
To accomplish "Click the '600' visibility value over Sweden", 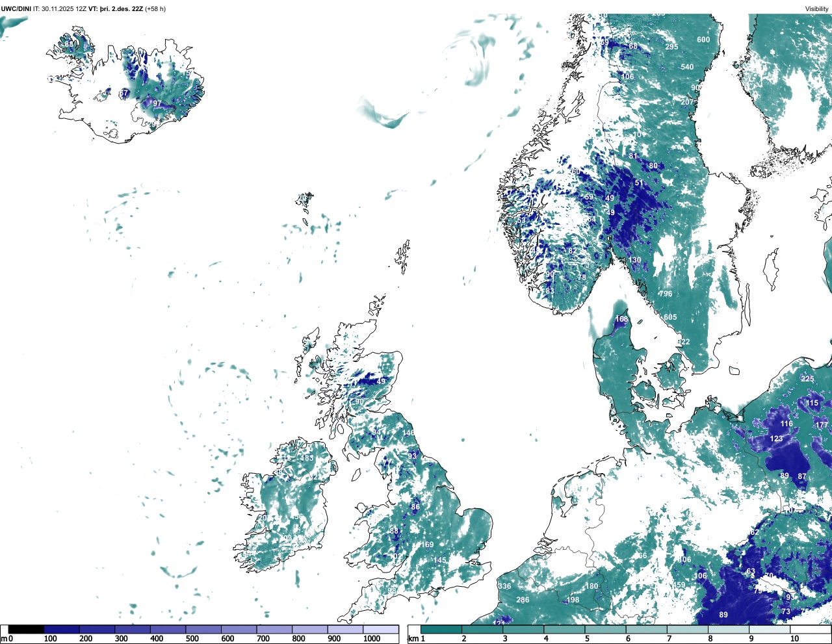I will (x=703, y=40).
